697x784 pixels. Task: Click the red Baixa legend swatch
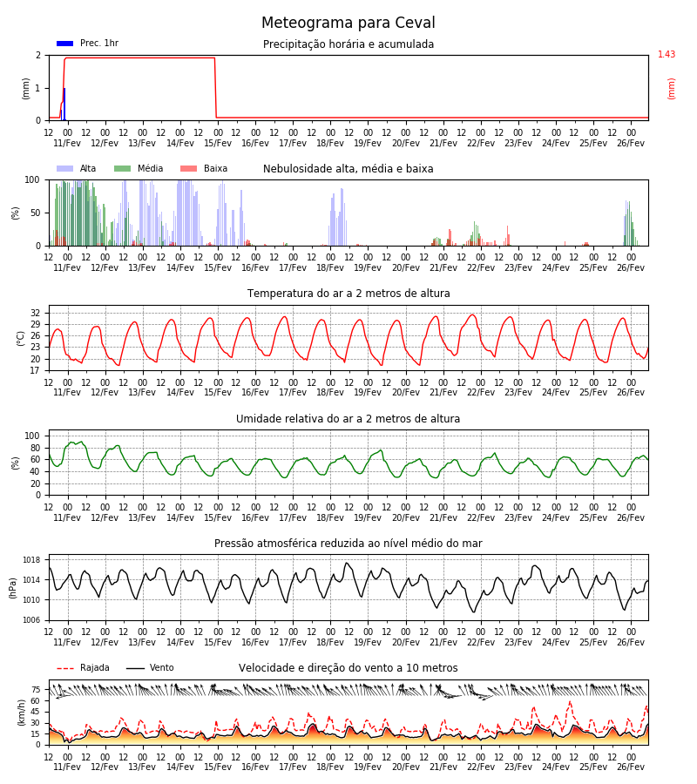[188, 168]
